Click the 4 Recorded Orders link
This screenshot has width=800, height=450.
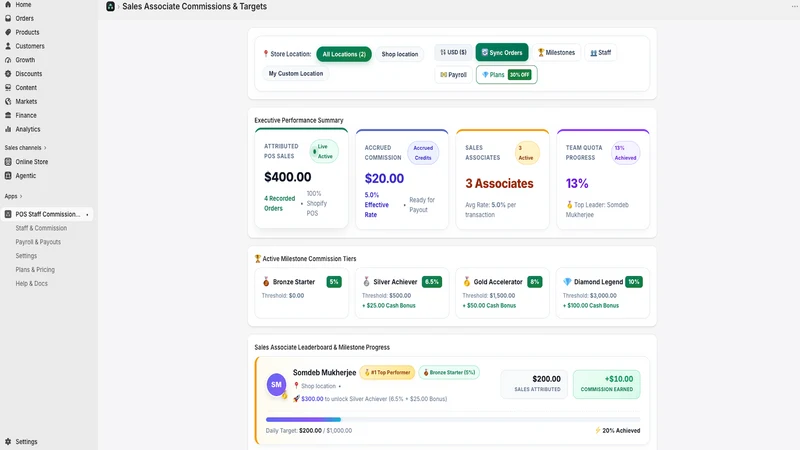click(x=280, y=204)
